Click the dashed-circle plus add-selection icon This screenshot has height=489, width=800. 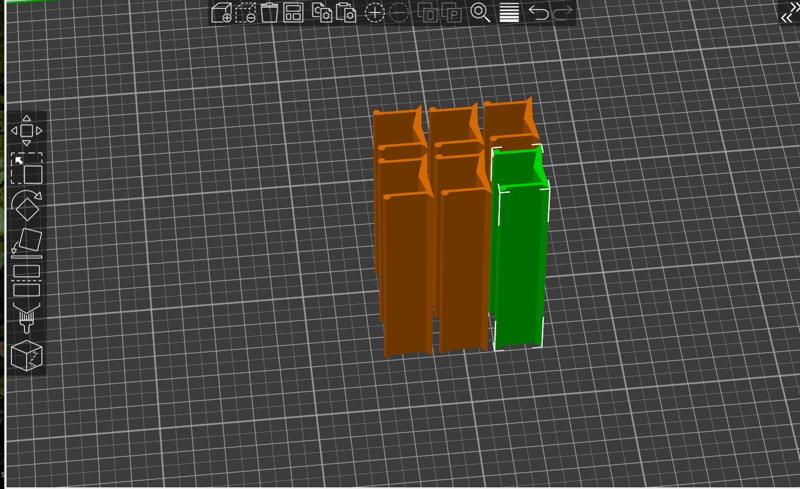point(374,13)
